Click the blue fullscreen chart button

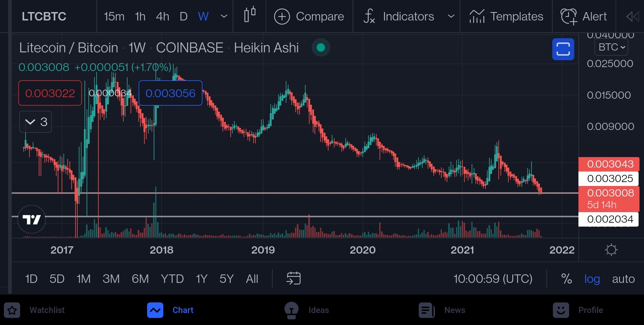tap(563, 49)
